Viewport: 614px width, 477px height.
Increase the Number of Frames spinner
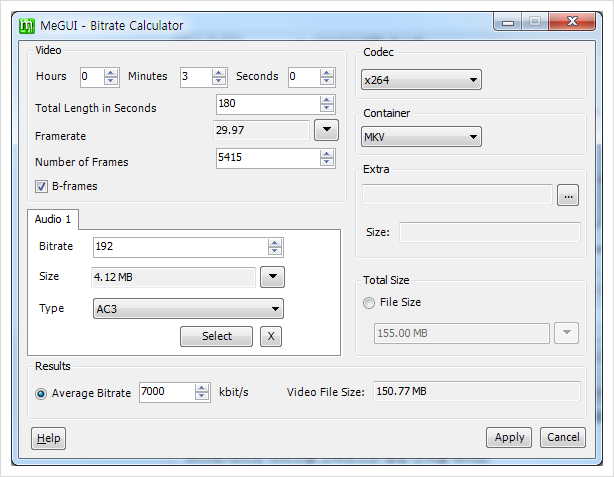(x=327, y=154)
